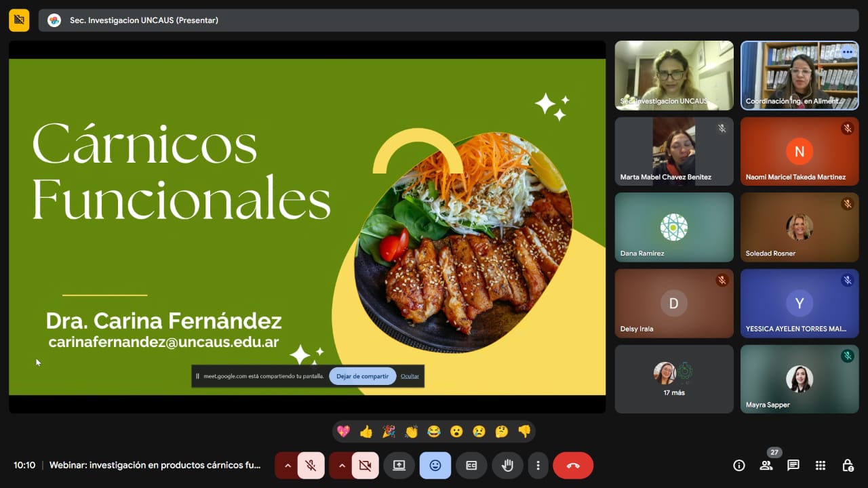Click the 27 participant count badge
This screenshot has height=488, width=868.
tap(774, 452)
